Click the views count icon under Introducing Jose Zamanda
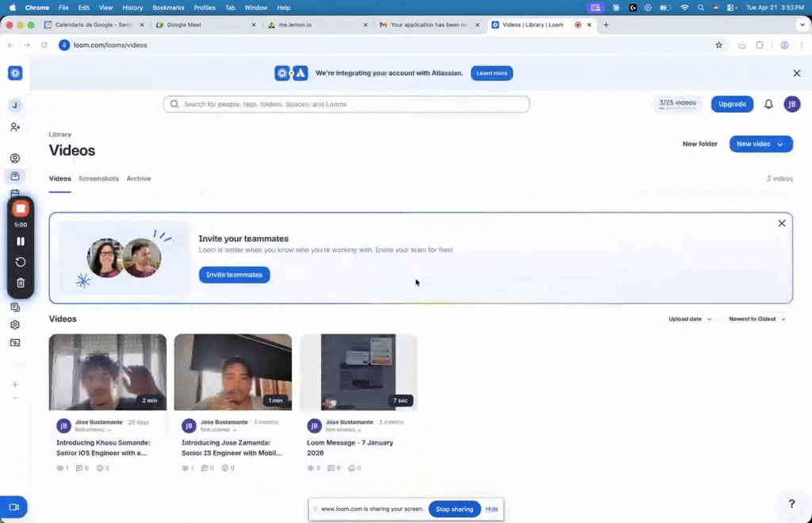This screenshot has height=523, width=812. (x=185, y=468)
